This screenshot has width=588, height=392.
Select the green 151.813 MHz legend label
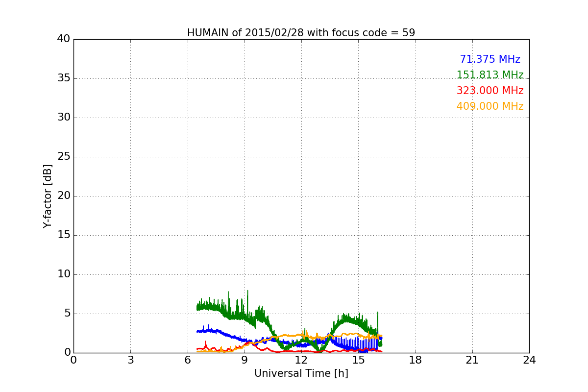pos(490,75)
